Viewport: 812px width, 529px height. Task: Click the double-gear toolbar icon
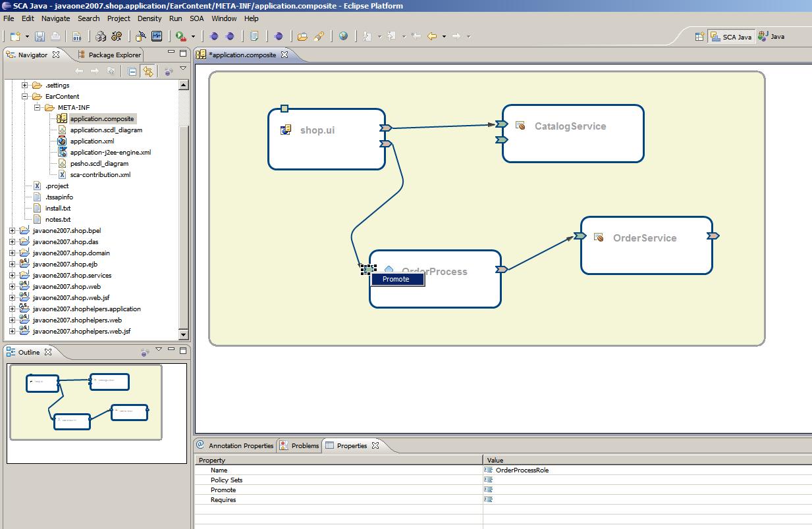pos(117,37)
